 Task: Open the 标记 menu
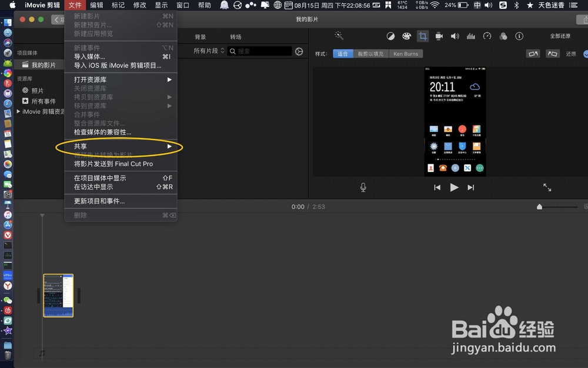click(118, 5)
